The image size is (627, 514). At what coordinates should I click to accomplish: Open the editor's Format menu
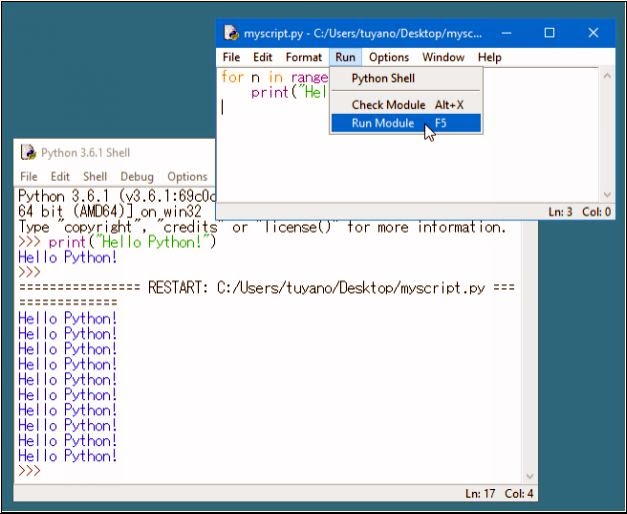coord(304,57)
